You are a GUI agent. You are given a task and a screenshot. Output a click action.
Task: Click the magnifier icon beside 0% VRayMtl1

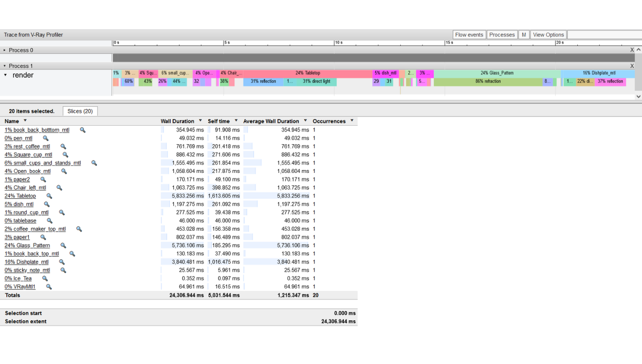49,287
